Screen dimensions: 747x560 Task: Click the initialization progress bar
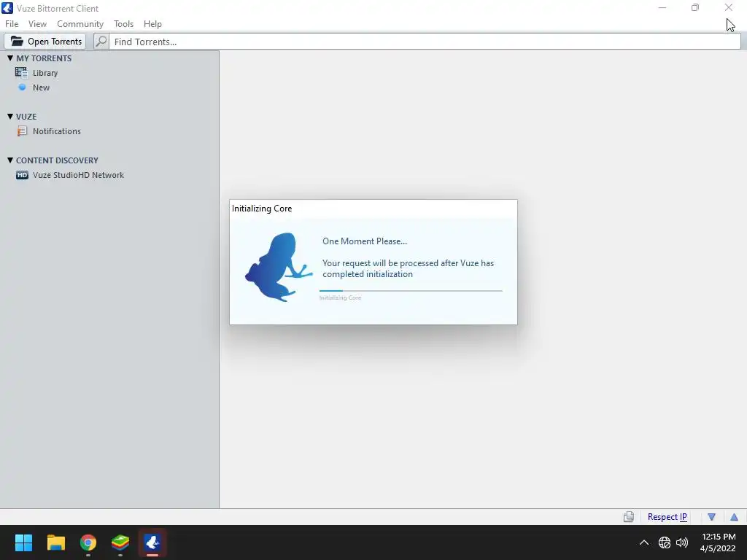coord(411,290)
